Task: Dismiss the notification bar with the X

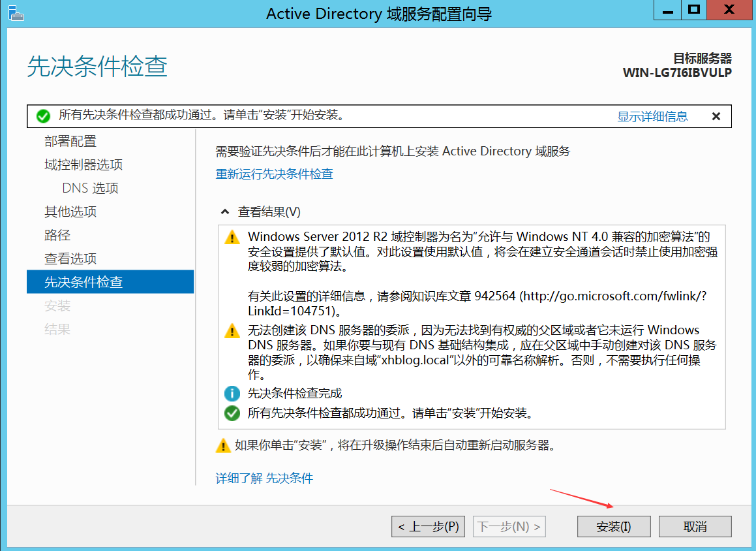Action: click(x=716, y=116)
